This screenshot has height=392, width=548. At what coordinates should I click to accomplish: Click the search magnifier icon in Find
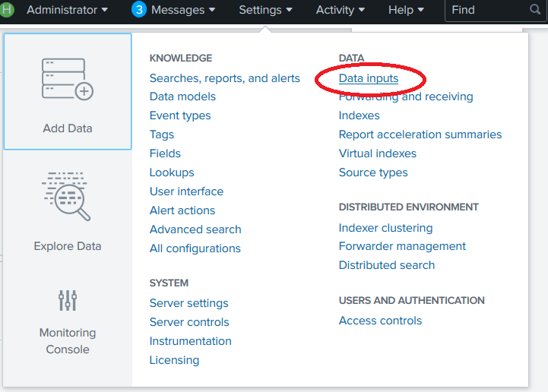(535, 10)
